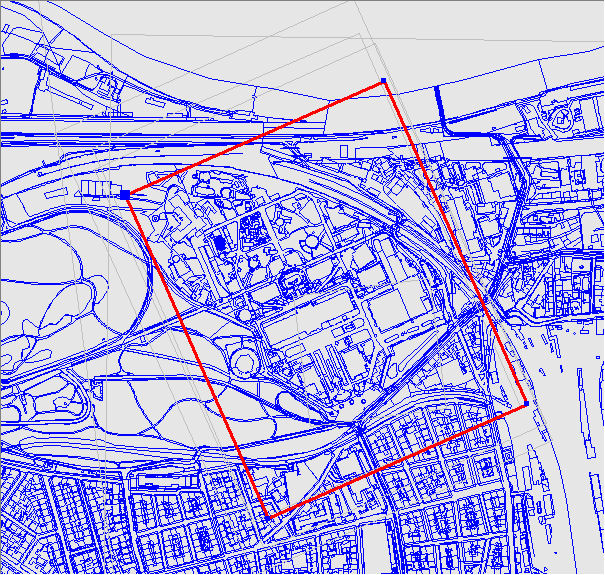Click the circular roundabout structure inside the red rectangle
Viewport: 605px width, 575px height.
243,360
